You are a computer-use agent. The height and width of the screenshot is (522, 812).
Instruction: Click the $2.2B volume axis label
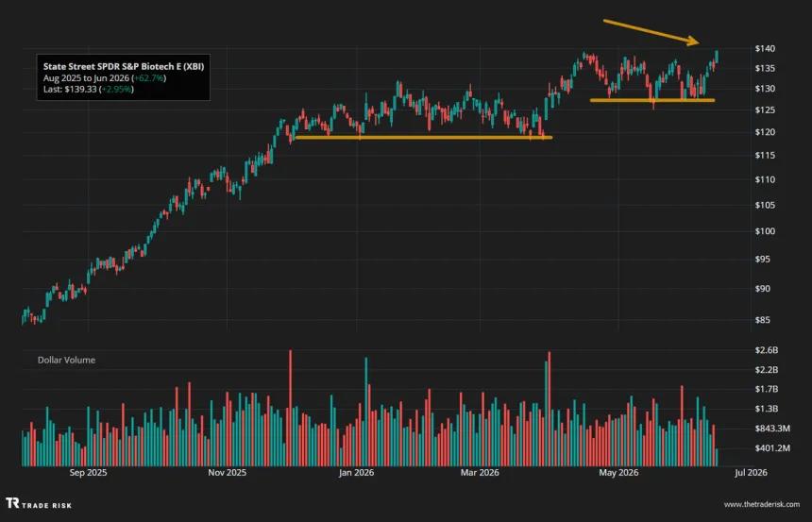pos(767,370)
